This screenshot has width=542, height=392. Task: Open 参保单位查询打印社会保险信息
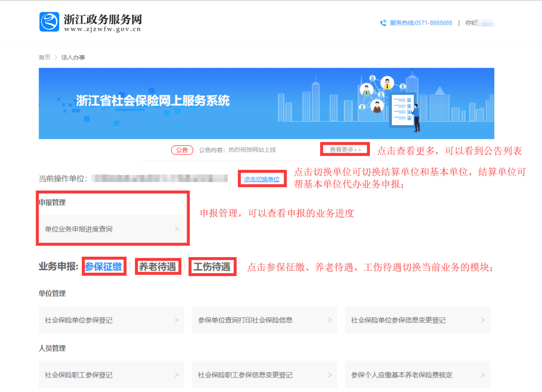point(264,320)
